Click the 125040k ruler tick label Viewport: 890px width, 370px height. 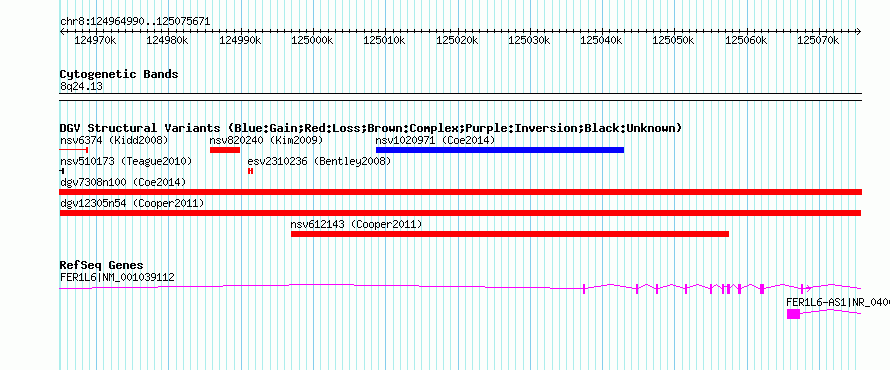pyautogui.click(x=602, y=41)
